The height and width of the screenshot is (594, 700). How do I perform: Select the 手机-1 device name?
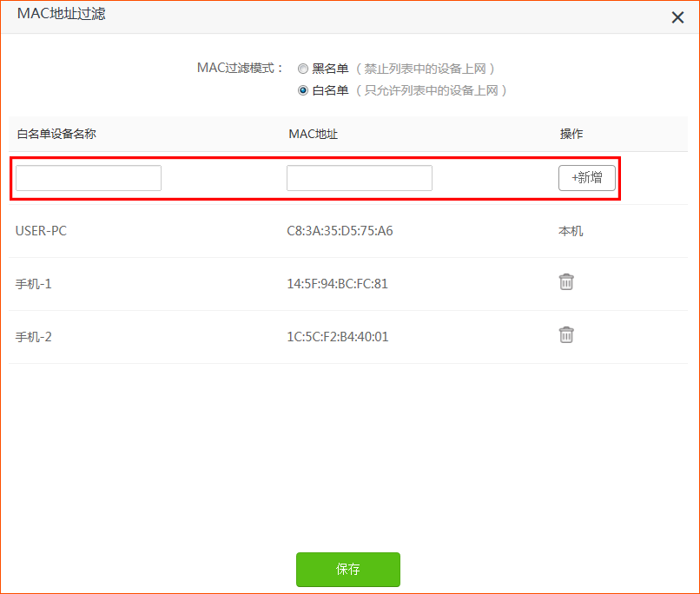point(33,282)
